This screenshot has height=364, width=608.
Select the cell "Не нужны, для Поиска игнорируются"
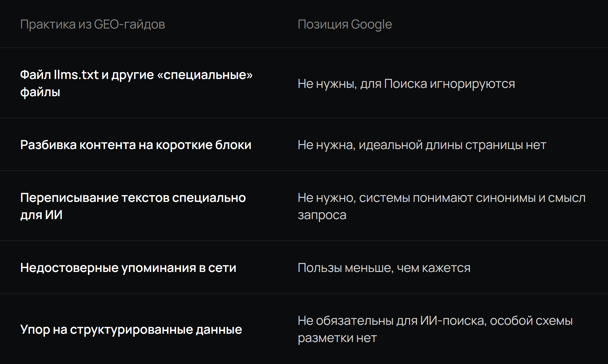click(406, 84)
